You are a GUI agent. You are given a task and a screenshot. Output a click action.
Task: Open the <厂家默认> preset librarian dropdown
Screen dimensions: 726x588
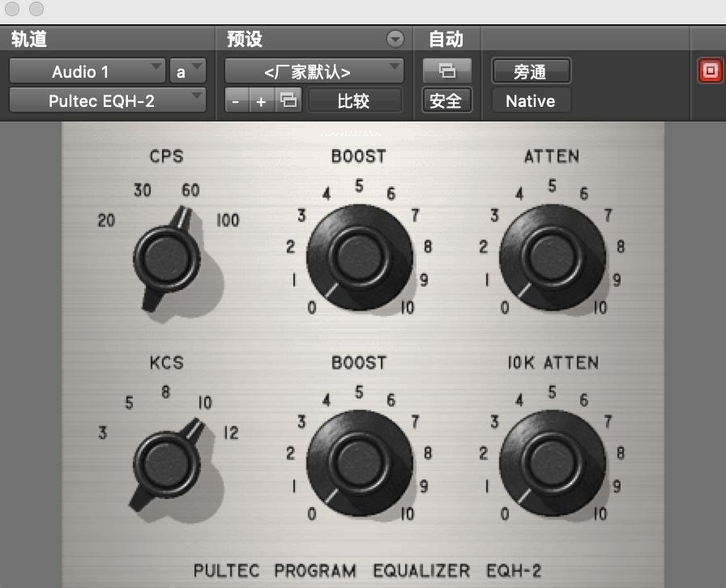point(314,71)
